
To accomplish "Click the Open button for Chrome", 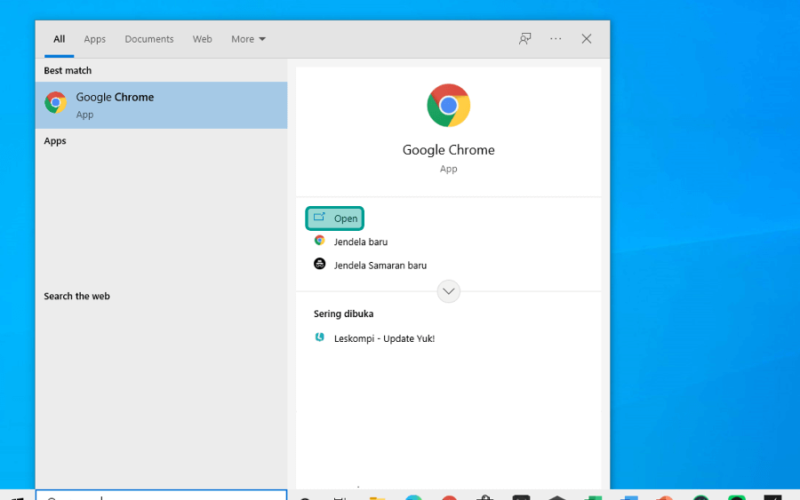I will 335,218.
